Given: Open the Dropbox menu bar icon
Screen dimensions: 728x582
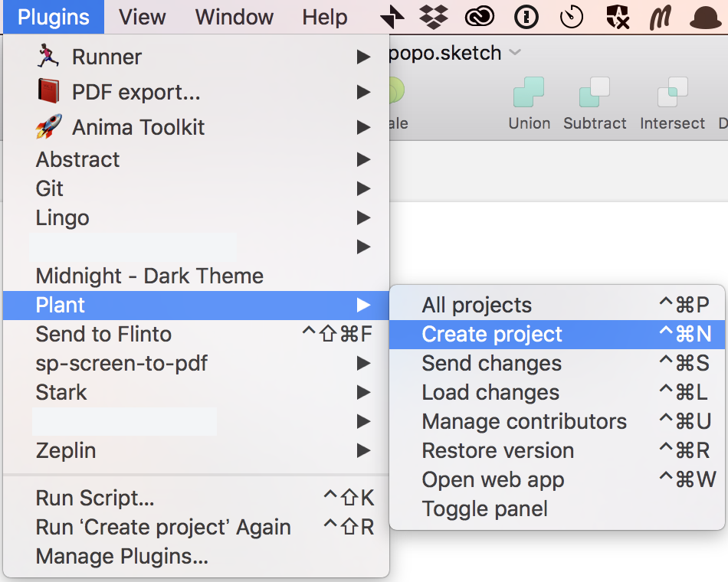Looking at the screenshot, I should tap(434, 17).
